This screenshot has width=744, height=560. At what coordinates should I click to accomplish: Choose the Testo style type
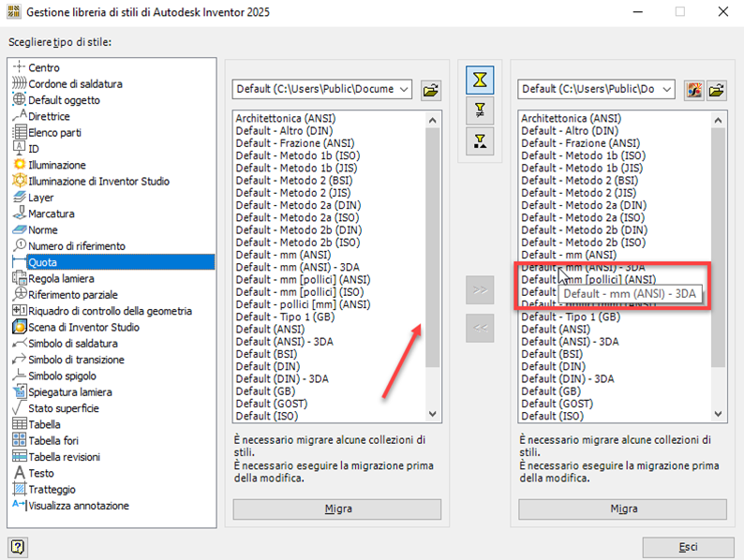33,473
